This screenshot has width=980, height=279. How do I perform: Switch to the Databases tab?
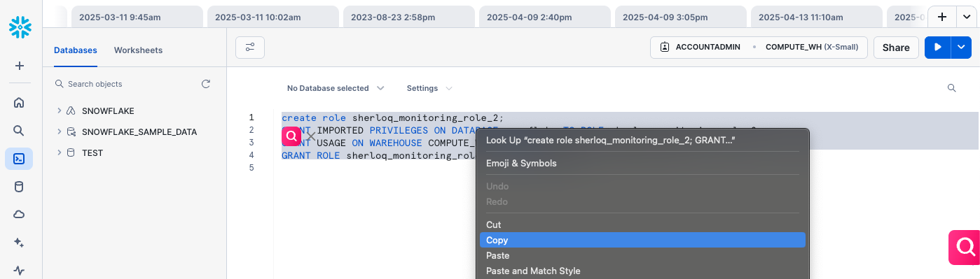(76, 50)
